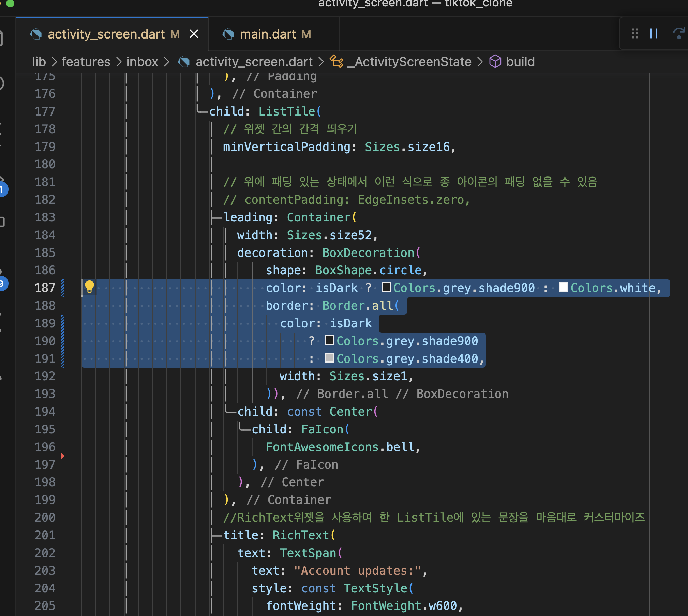The width and height of the screenshot is (688, 616).
Task: Click the Colors.white color swatch
Action: [563, 287]
